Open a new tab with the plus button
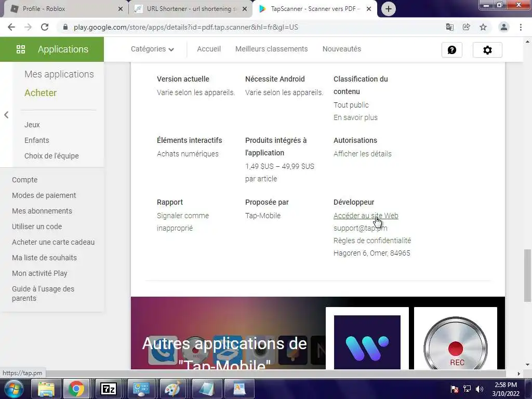Screen dimensions: 532x399 [x=389, y=9]
